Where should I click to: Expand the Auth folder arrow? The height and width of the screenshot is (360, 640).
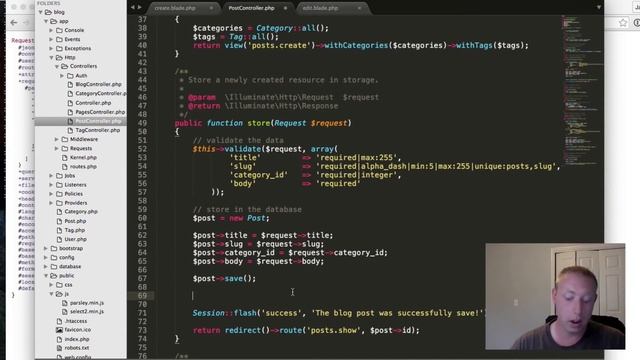pyautogui.click(x=62, y=76)
